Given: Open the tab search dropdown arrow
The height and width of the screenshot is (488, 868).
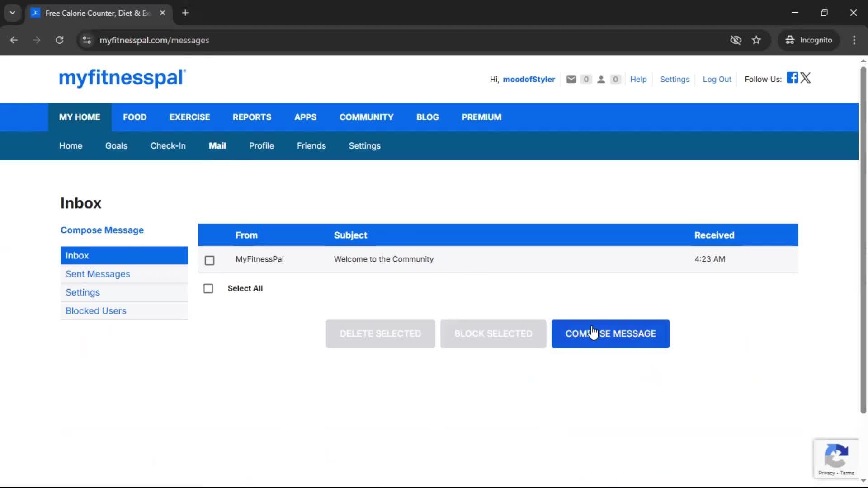Looking at the screenshot, I should (x=13, y=13).
